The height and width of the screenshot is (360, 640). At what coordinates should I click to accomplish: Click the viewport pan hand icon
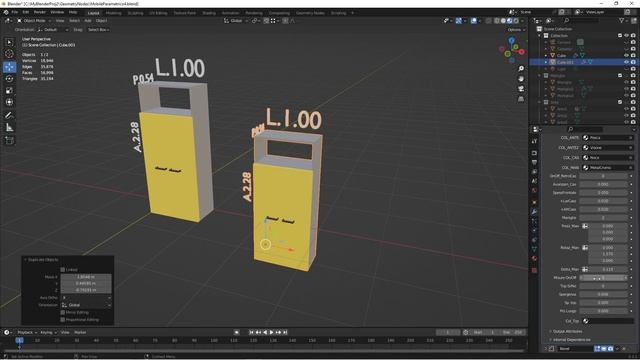tap(521, 78)
